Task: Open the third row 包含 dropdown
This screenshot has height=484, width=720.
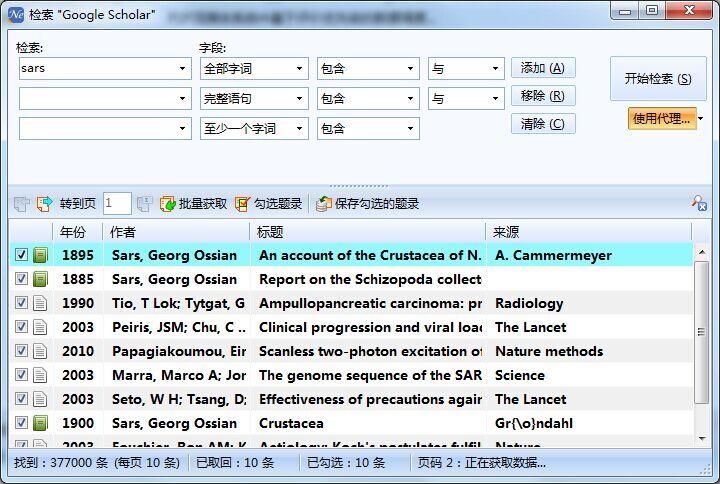Action: point(410,128)
